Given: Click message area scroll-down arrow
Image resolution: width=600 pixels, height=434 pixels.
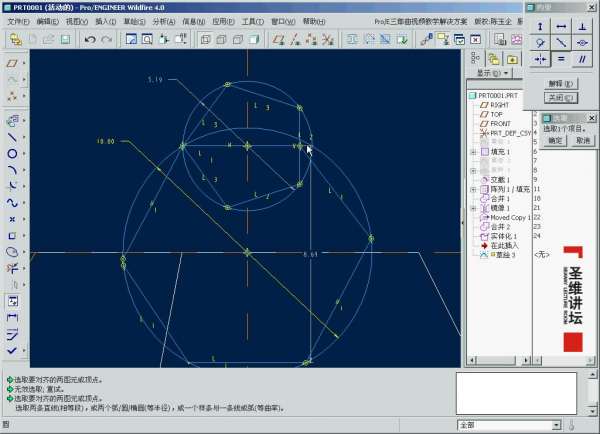Looking at the screenshot, I should 592,410.
